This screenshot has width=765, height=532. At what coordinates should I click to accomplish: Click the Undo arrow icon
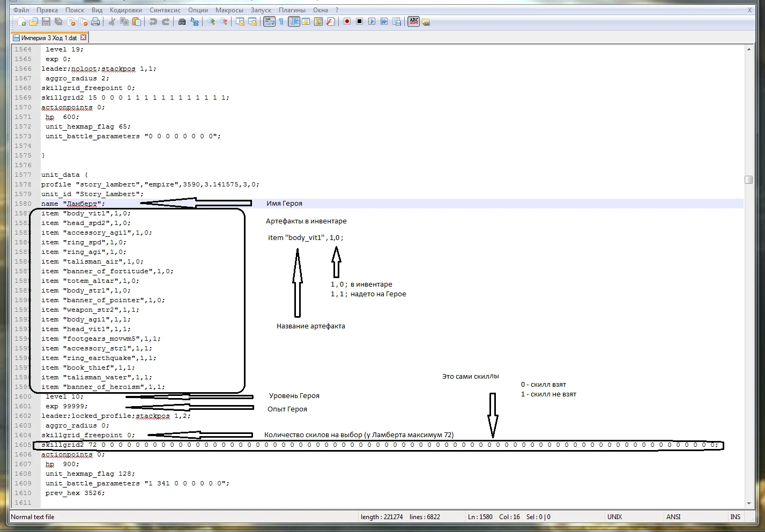(153, 22)
